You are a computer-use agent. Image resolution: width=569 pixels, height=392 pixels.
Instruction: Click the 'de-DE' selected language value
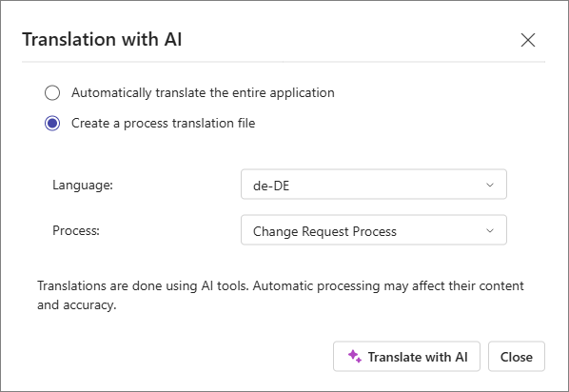271,186
